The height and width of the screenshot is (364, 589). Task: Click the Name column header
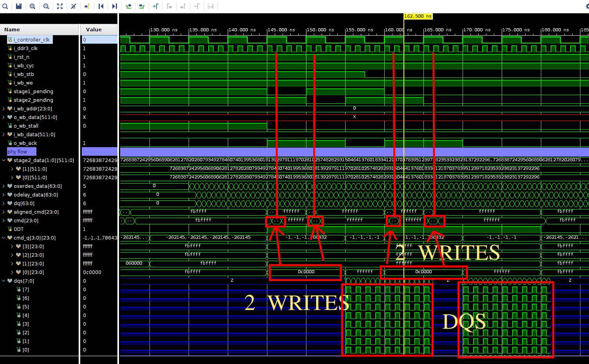point(39,30)
